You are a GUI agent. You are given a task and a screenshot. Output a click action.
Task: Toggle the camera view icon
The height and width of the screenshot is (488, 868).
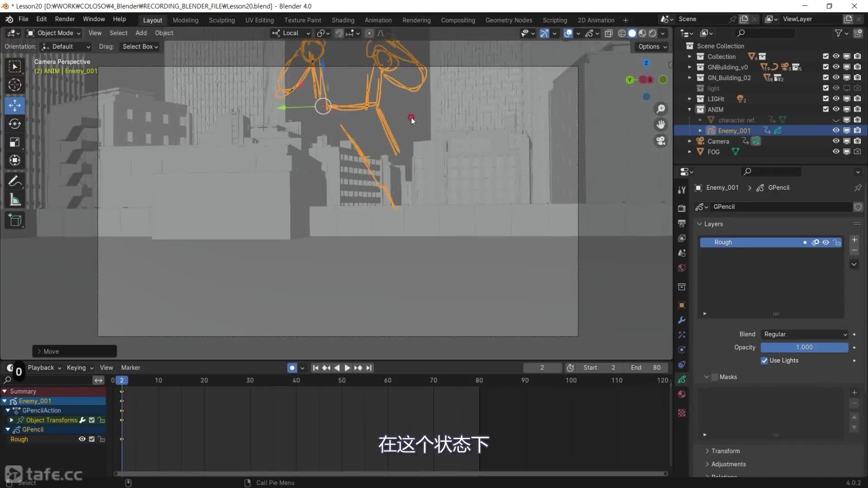[x=660, y=141]
